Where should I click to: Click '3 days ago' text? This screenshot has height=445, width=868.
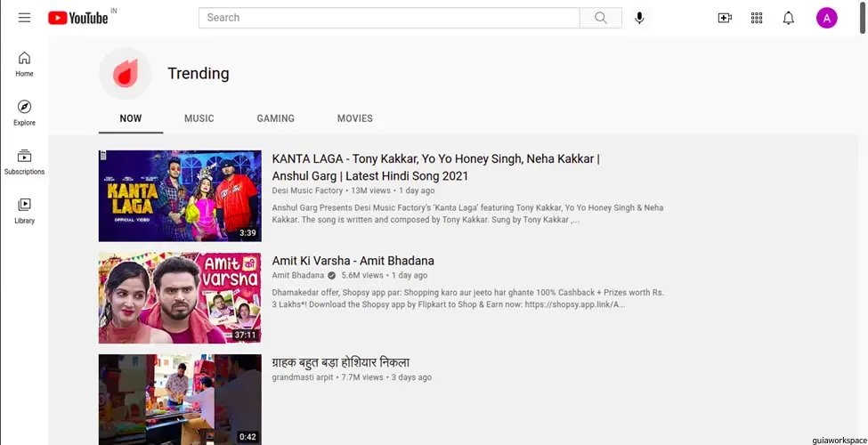point(411,377)
